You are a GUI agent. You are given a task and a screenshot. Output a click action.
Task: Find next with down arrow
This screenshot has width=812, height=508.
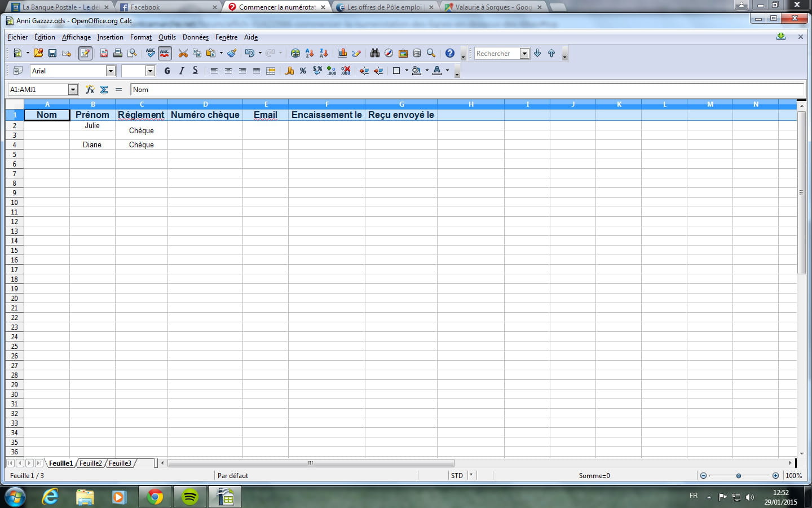[537, 53]
